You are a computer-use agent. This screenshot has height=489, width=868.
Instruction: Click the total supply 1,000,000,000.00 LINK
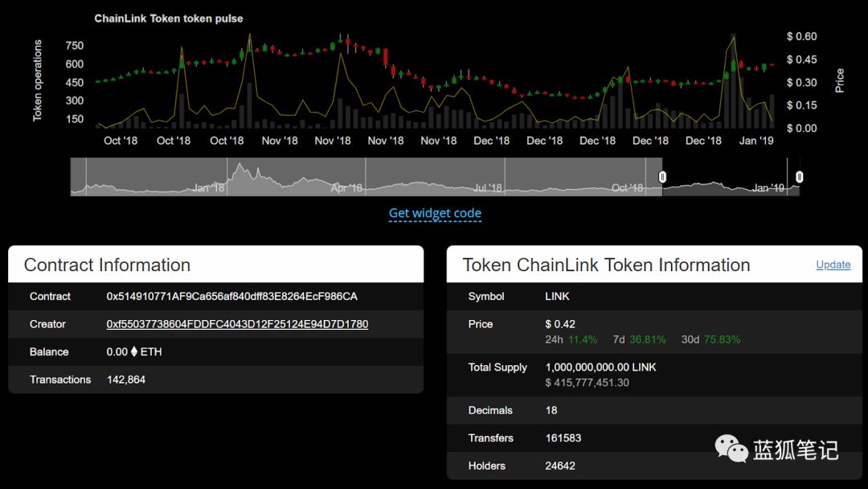coord(600,368)
